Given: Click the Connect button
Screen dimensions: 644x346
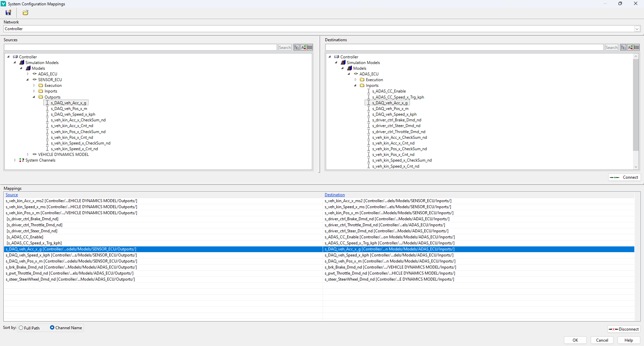Looking at the screenshot, I should [624, 177].
